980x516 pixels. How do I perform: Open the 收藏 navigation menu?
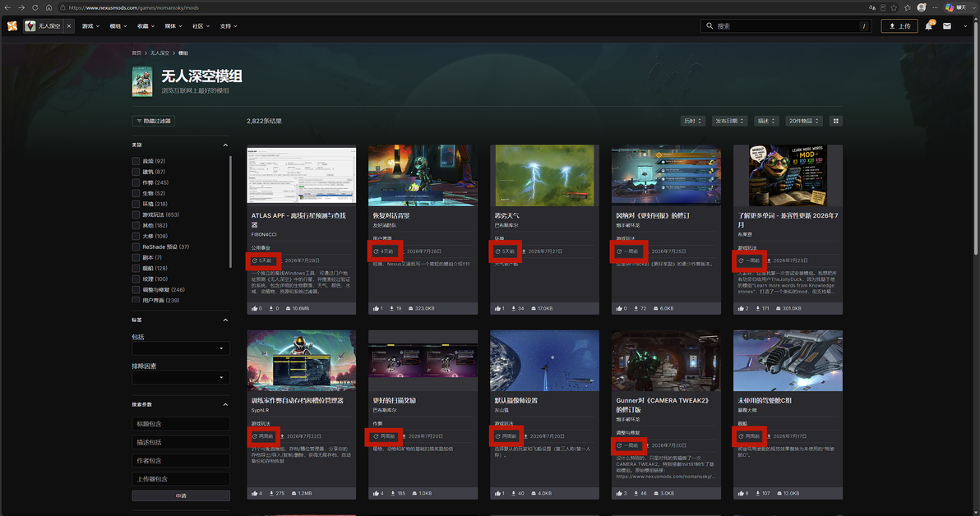[x=146, y=25]
